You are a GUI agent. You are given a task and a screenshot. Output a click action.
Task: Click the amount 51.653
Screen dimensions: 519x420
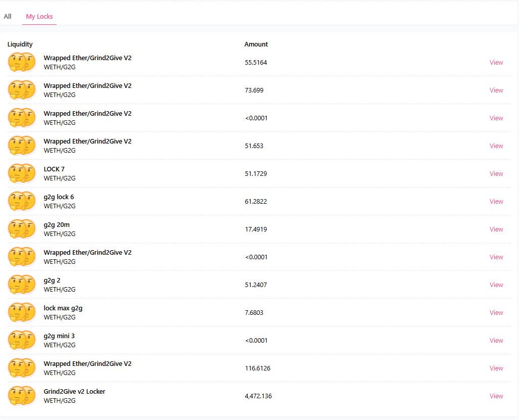click(254, 146)
